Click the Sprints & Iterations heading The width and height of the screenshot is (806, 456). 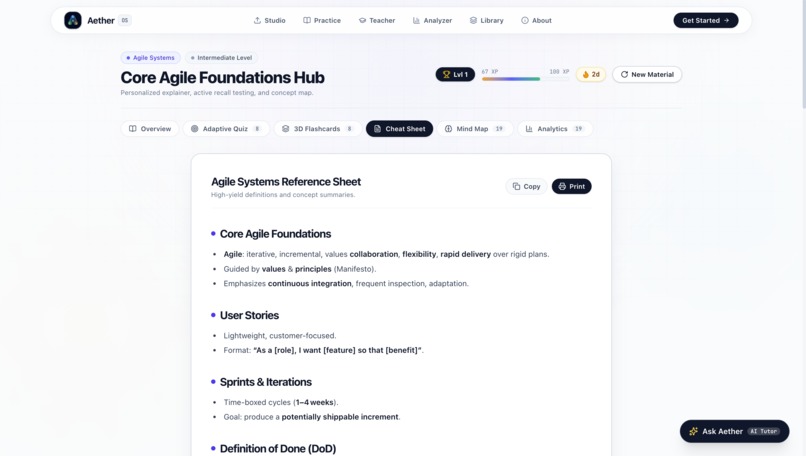pyautogui.click(x=266, y=382)
